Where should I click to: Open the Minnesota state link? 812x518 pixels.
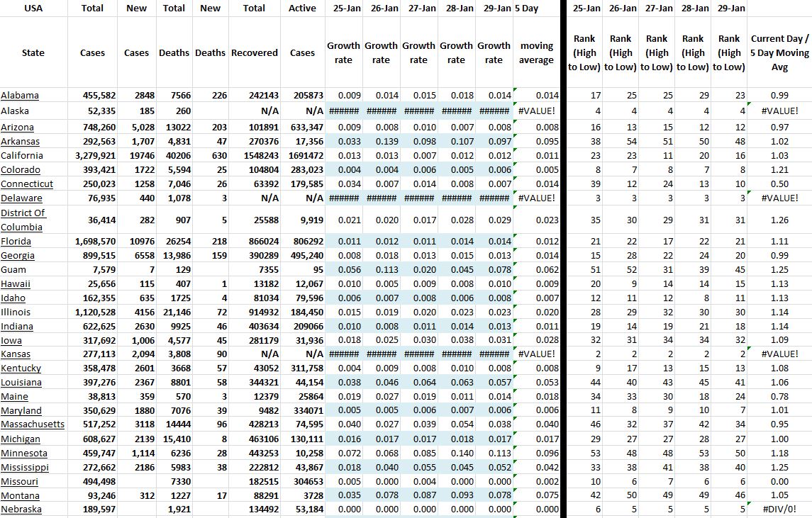[24, 454]
